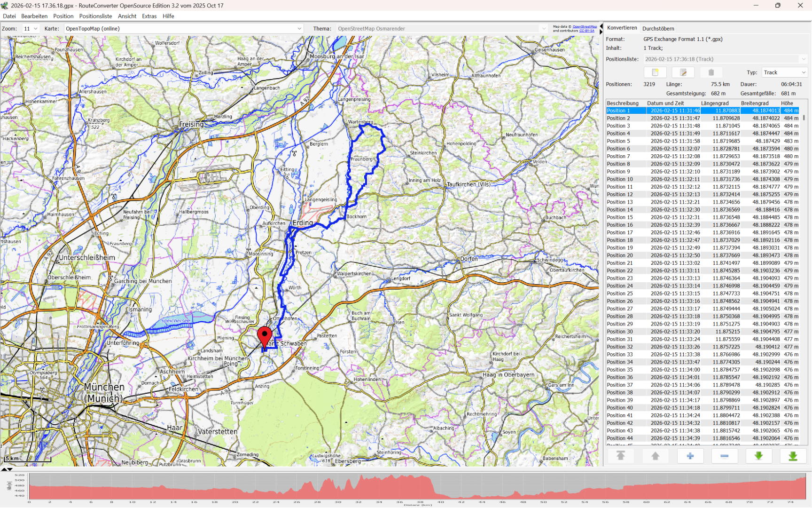Open the Positionsliste menu

pos(95,16)
